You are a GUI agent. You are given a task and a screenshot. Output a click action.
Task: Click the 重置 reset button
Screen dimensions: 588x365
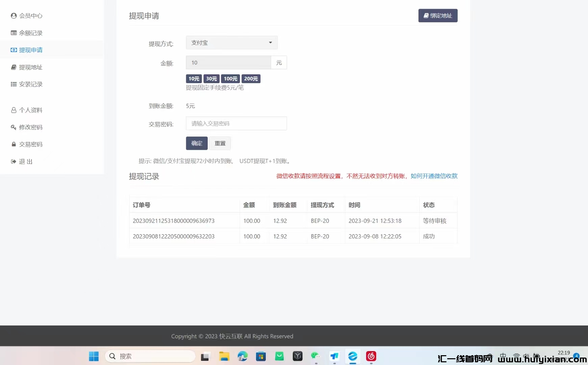tap(220, 143)
